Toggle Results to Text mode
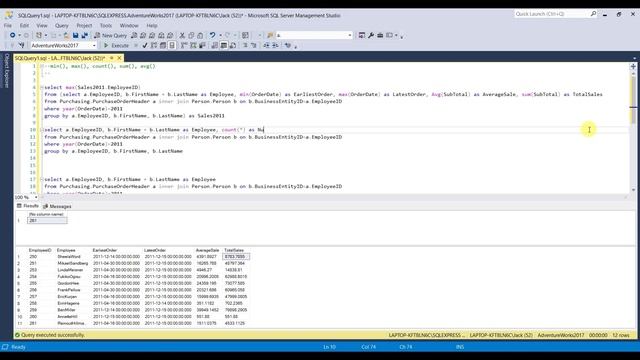 pyautogui.click(x=215, y=46)
